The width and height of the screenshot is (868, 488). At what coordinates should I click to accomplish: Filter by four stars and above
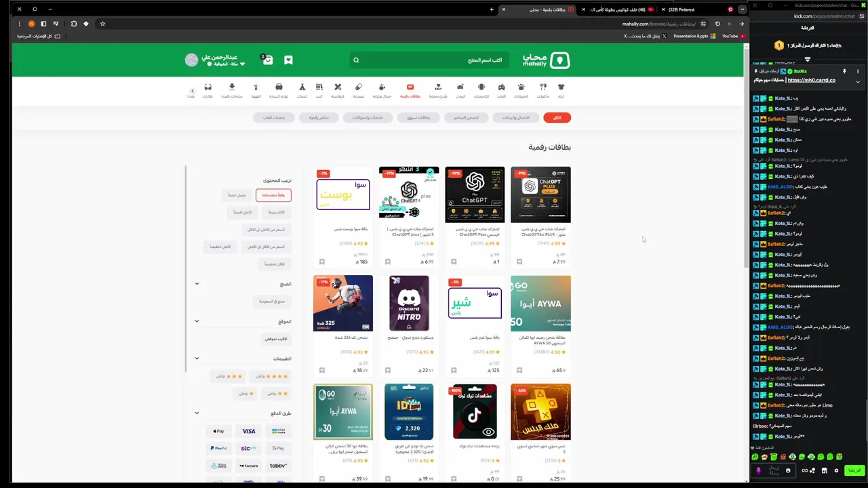pos(271,376)
